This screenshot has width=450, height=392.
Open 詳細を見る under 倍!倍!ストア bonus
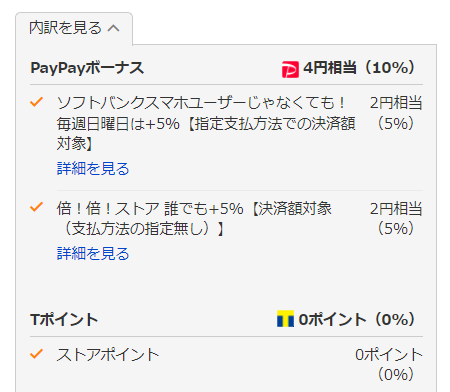[x=93, y=254]
